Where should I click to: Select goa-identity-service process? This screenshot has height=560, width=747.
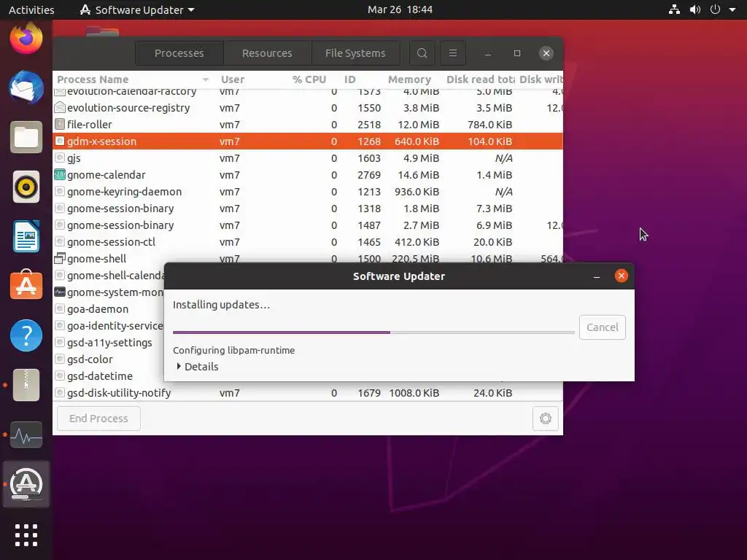click(x=109, y=326)
